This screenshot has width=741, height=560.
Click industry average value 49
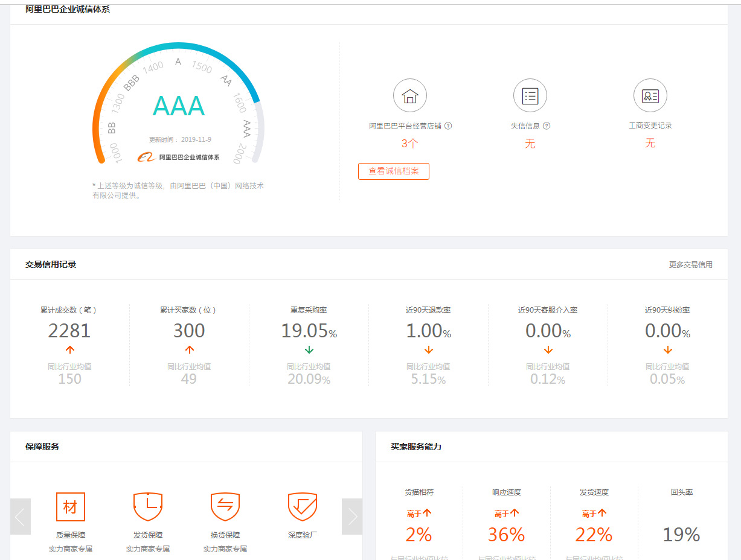coord(189,379)
